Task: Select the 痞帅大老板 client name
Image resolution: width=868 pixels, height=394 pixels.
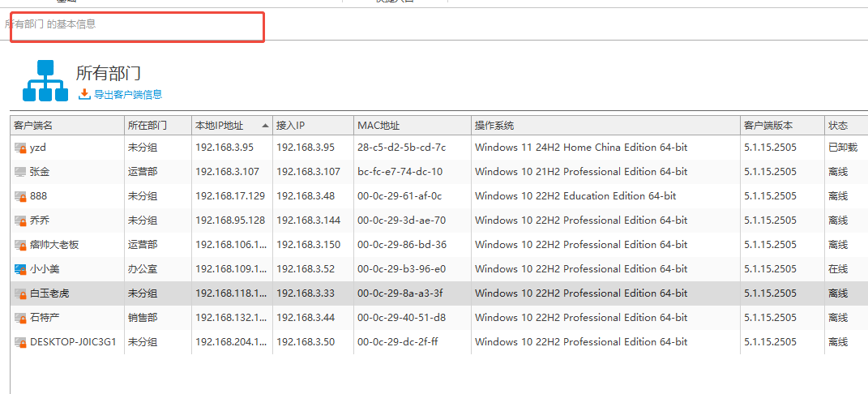Action: click(x=54, y=245)
